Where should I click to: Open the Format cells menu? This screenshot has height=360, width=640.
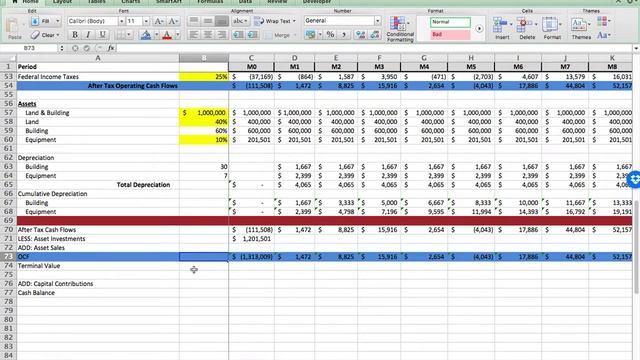(552, 28)
